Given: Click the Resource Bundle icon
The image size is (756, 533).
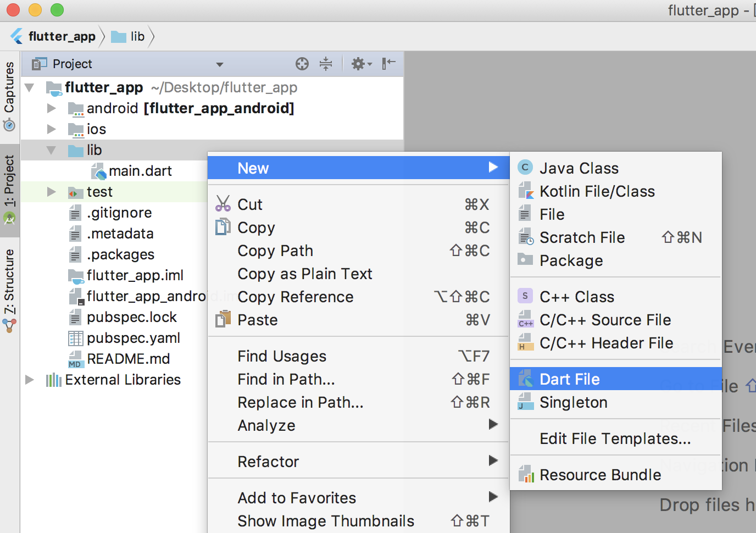Looking at the screenshot, I should [526, 474].
